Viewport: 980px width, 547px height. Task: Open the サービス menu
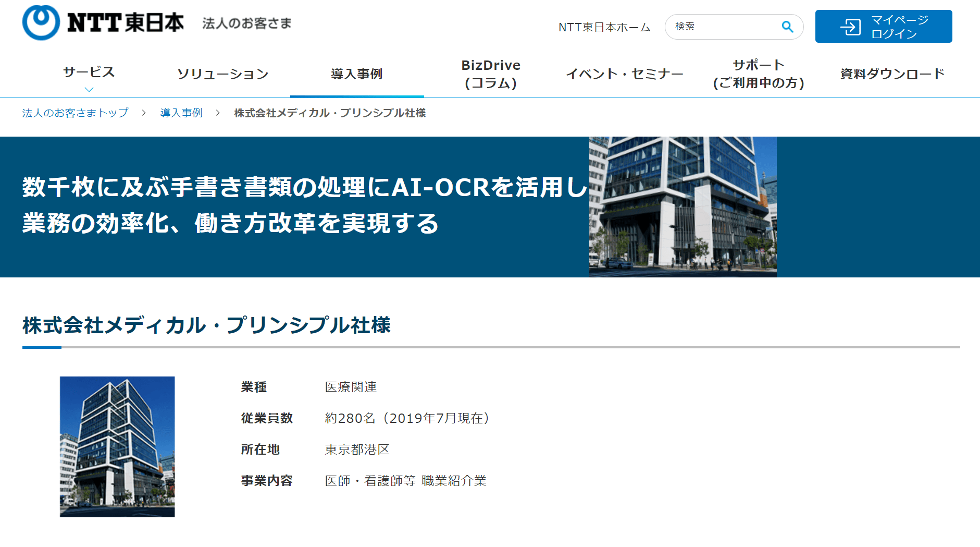(89, 72)
